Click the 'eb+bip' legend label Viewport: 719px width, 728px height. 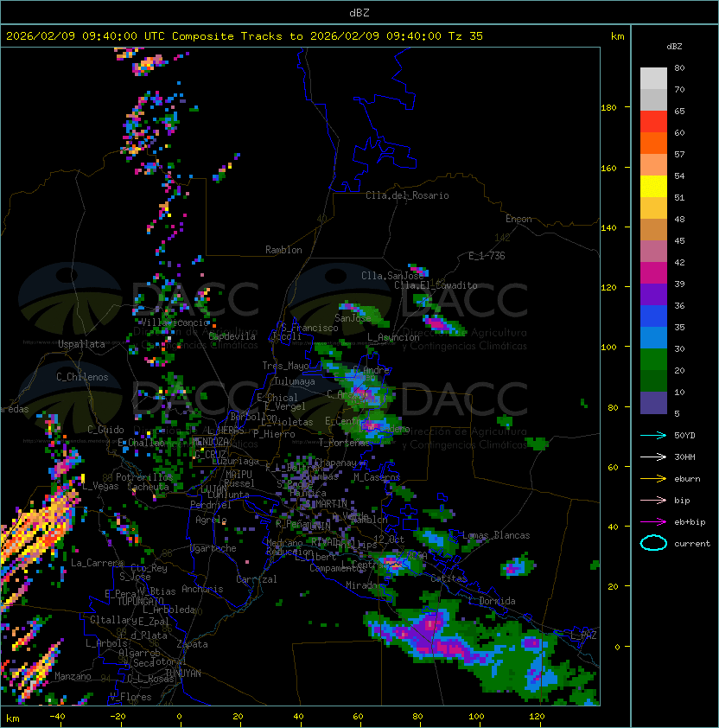(x=690, y=522)
